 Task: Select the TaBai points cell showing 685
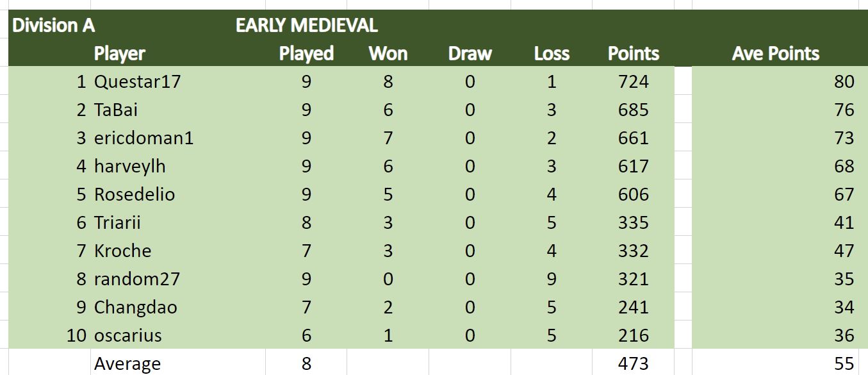tap(633, 110)
